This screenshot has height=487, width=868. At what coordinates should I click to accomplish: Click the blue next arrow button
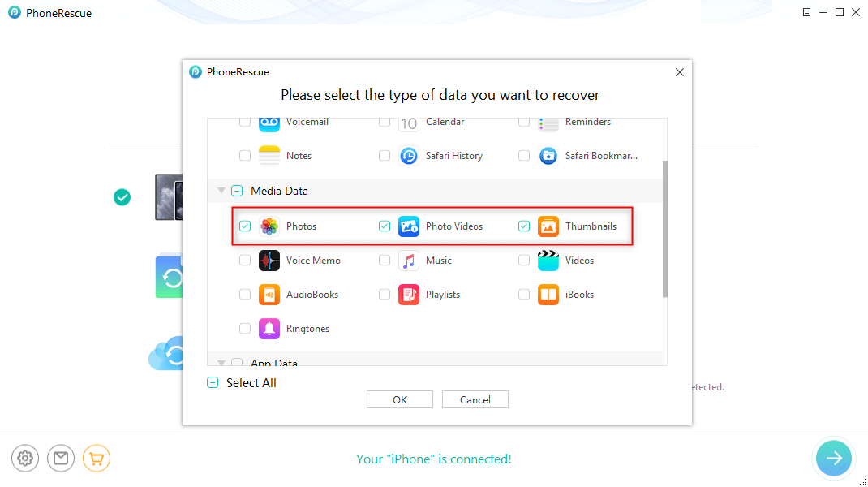pos(834,458)
